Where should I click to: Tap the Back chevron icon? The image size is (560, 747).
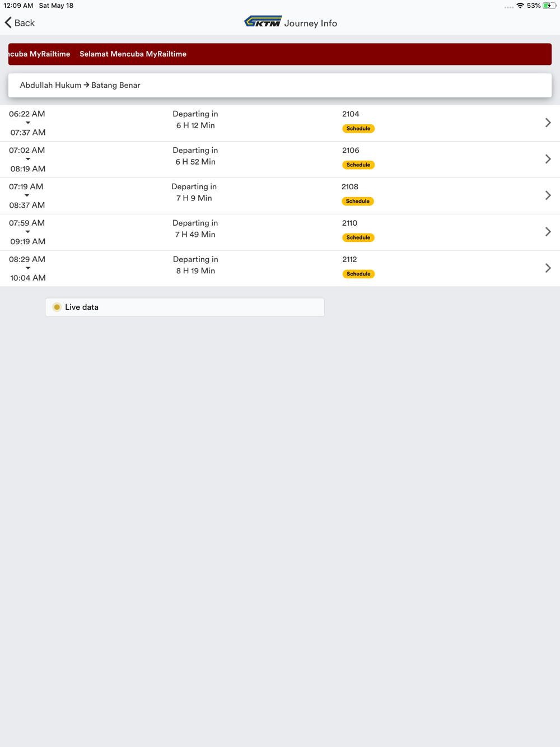click(8, 22)
